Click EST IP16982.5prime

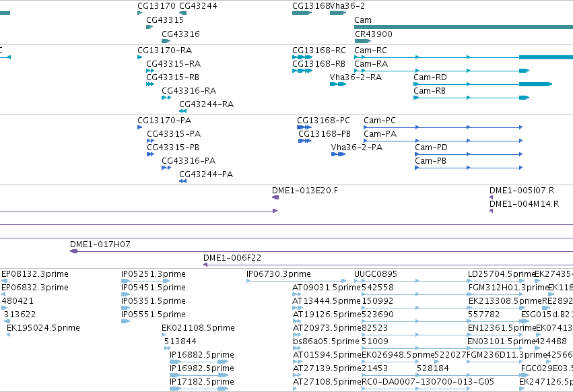pos(202,368)
